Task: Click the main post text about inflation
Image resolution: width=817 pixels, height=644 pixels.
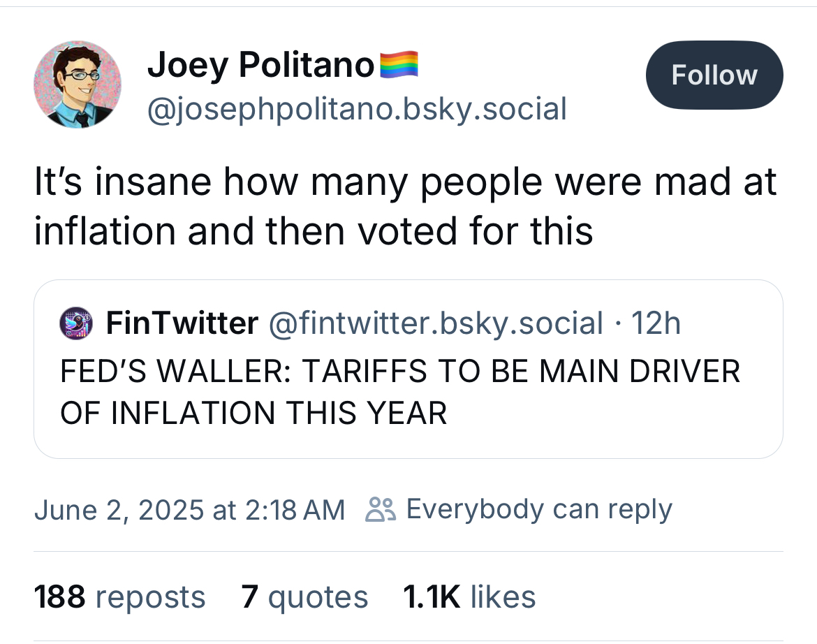Action: click(405, 206)
